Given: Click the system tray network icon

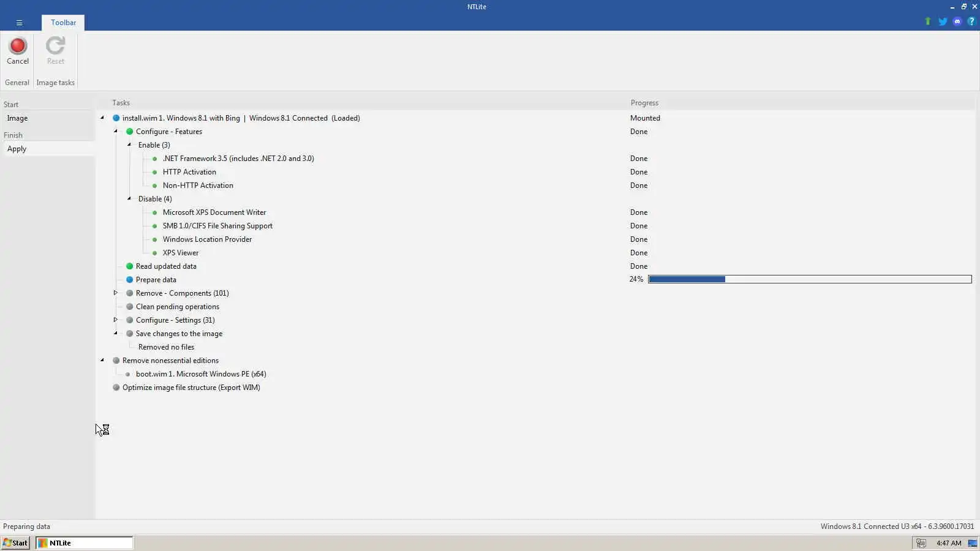Looking at the screenshot, I should (x=921, y=543).
